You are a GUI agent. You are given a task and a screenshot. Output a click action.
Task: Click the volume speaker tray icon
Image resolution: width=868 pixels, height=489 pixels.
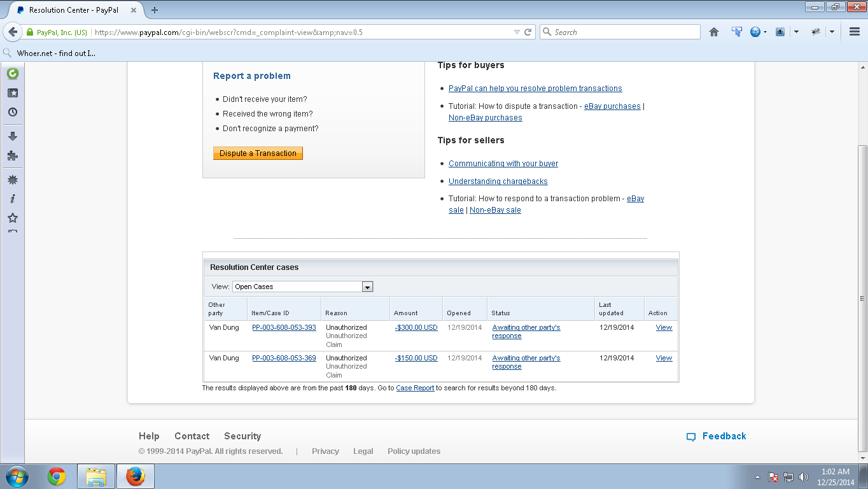[804, 476]
